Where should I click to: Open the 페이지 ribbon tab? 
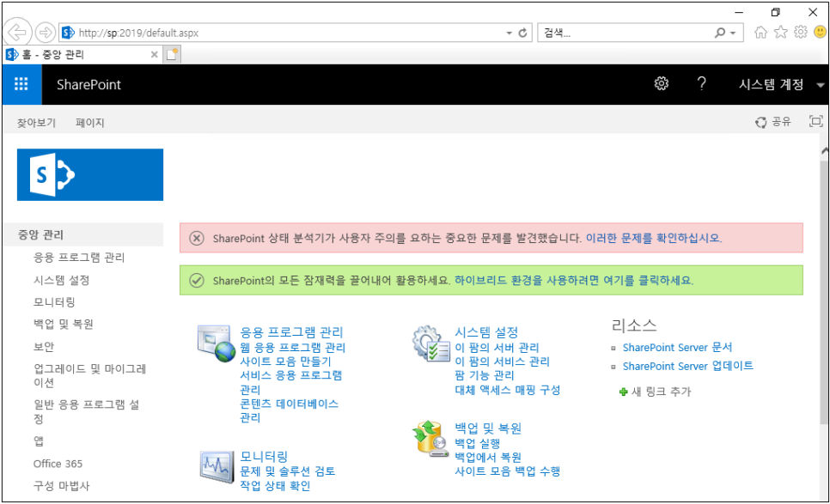(x=90, y=123)
